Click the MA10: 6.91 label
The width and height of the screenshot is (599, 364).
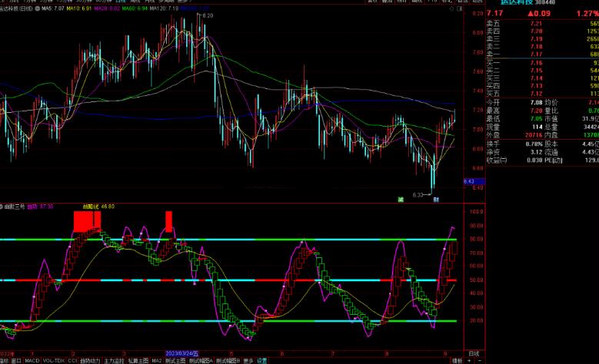[79, 8]
